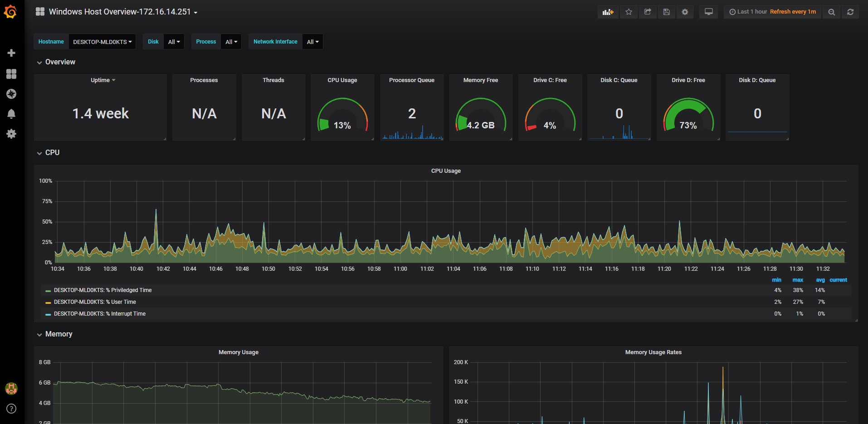868x424 pixels.
Task: Share the dashboard using share icon
Action: tap(648, 12)
